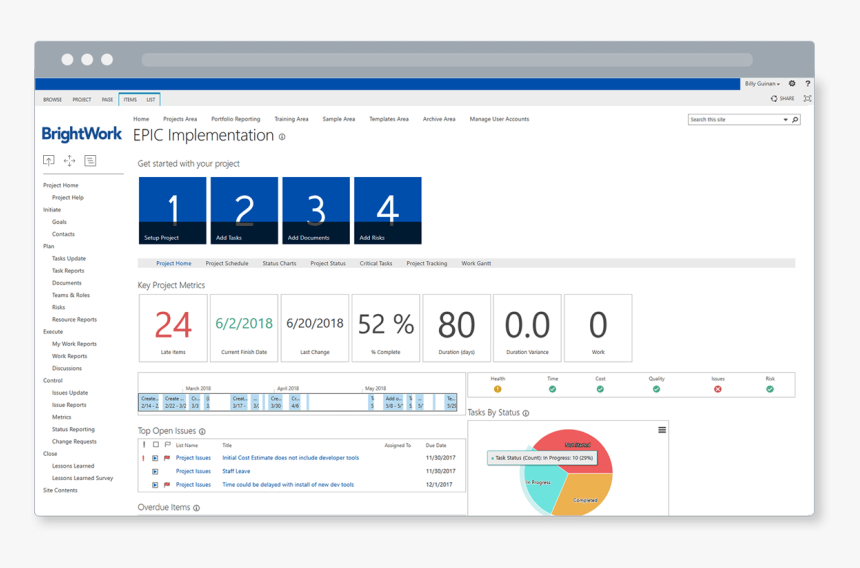Open the Billy Guinan user dropdown
The image size is (860, 568).
(x=762, y=84)
